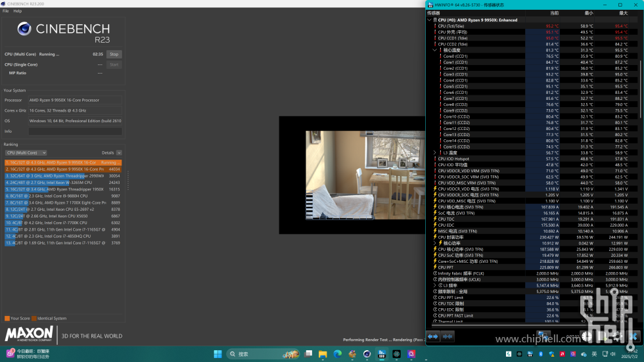Click the MAXON logo in Cinebench
This screenshot has height=362, width=644.
tap(29, 334)
